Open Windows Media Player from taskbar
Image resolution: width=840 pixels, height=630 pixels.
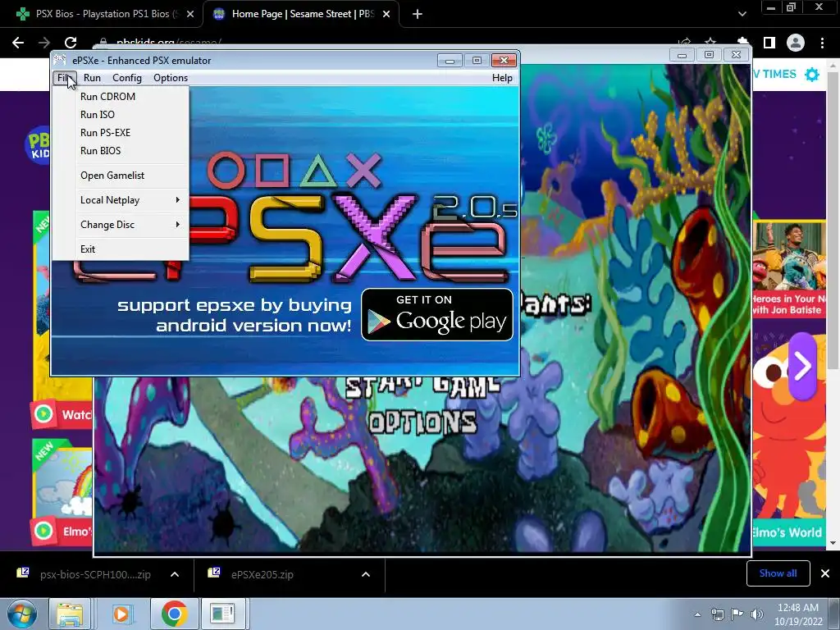tap(121, 614)
